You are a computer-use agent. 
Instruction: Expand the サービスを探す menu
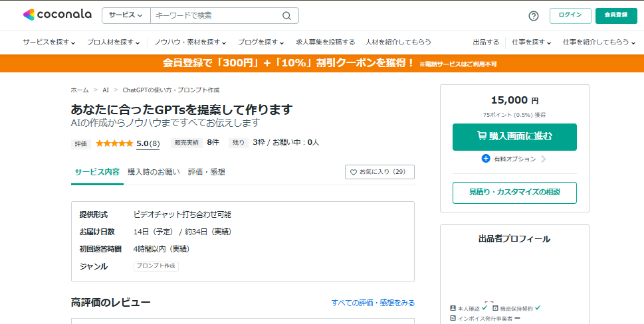pos(49,42)
